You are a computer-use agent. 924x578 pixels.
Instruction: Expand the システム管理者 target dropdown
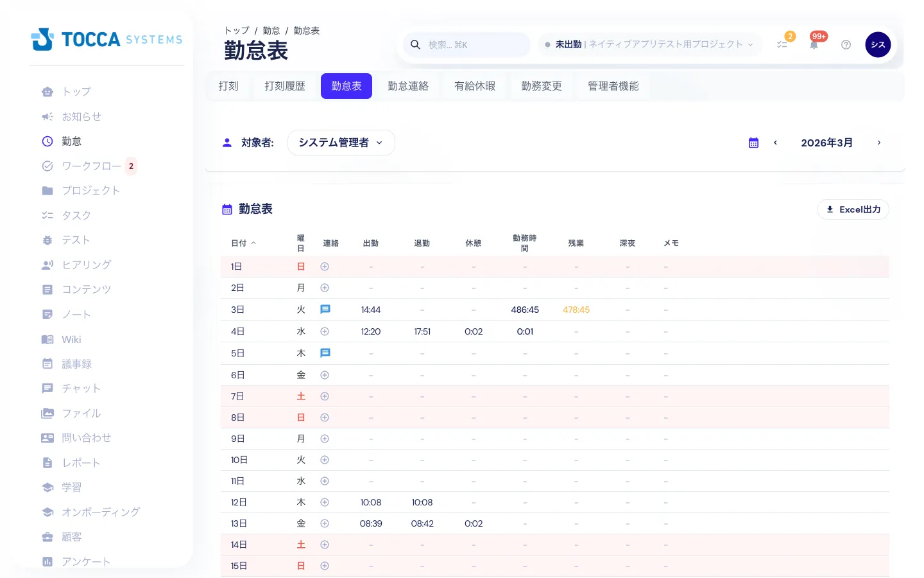click(341, 143)
